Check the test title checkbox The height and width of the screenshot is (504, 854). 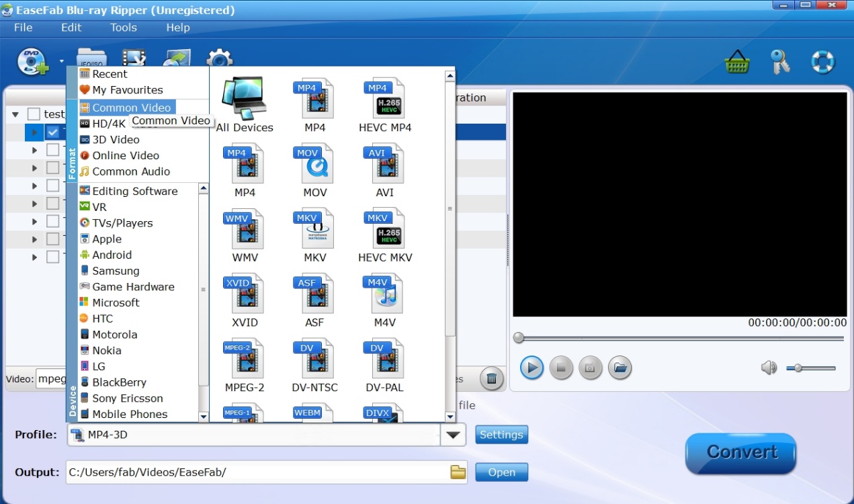pyautogui.click(x=33, y=114)
